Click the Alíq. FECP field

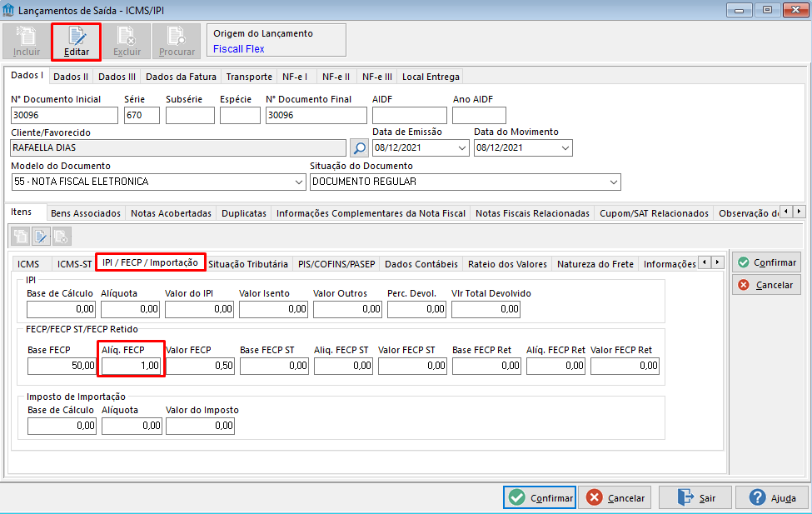[132, 366]
